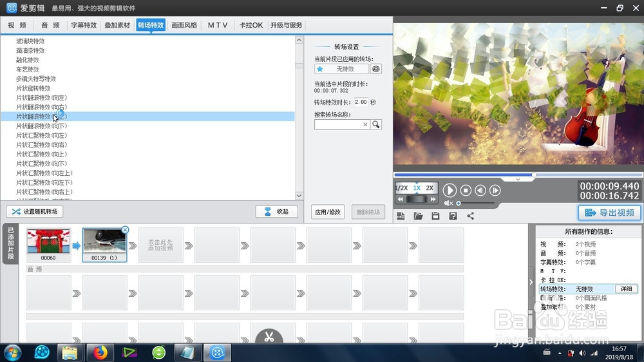Open the 升级与服务 tab
This screenshot has height=362, width=644.
(287, 25)
